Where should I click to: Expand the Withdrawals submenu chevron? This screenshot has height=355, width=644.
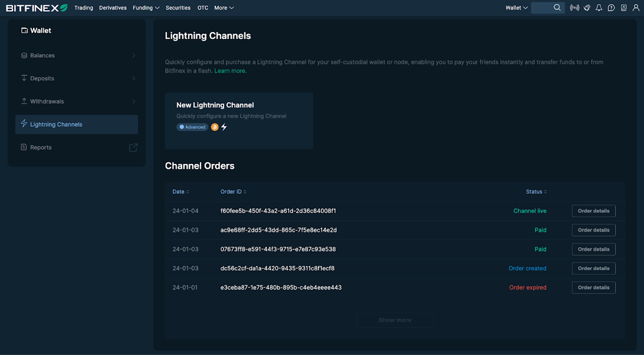pyautogui.click(x=134, y=101)
